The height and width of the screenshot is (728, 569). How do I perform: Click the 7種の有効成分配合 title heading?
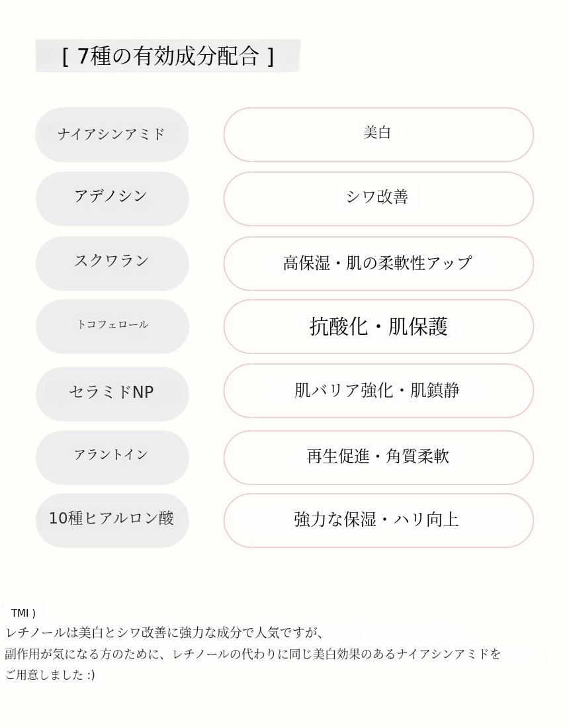pyautogui.click(x=167, y=56)
